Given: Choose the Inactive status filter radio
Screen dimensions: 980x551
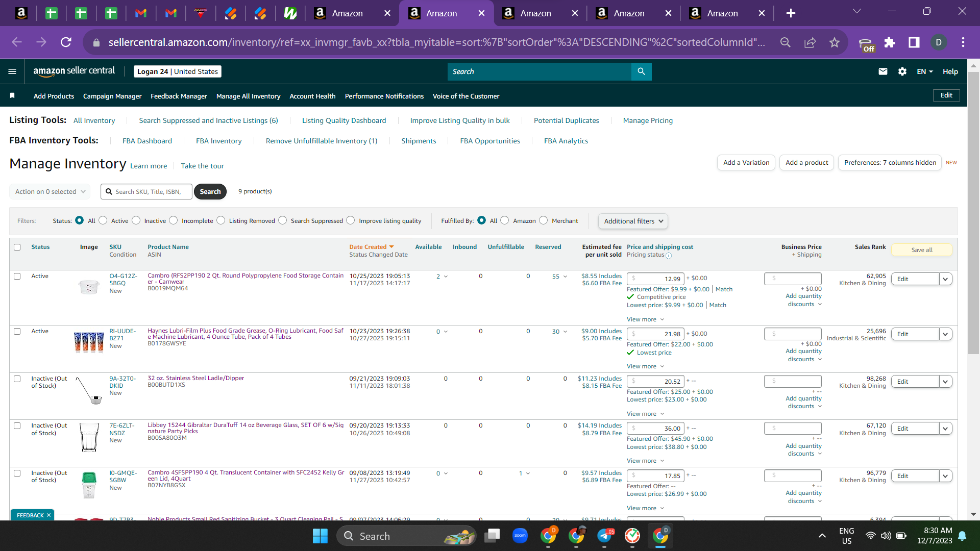Looking at the screenshot, I should coord(136,220).
